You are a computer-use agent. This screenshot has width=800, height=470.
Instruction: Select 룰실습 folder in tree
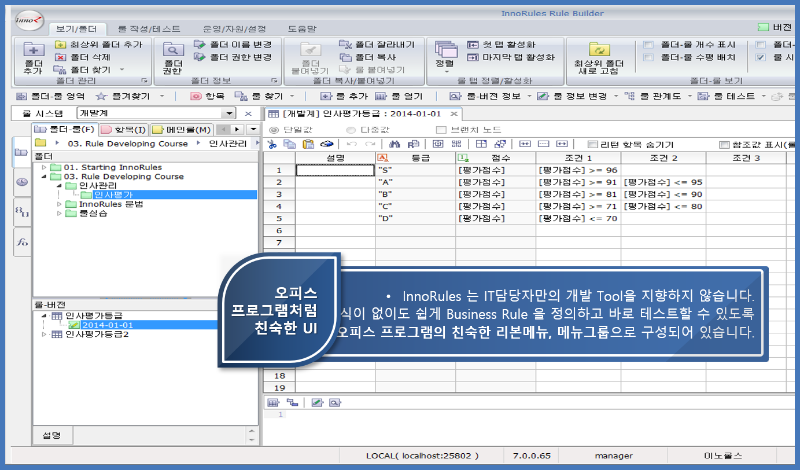(93, 213)
